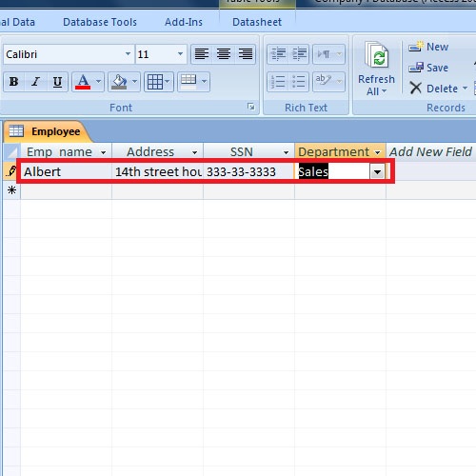Click the 333-33-3333 SSN cell
The width and height of the screenshot is (476, 476).
tap(249, 172)
